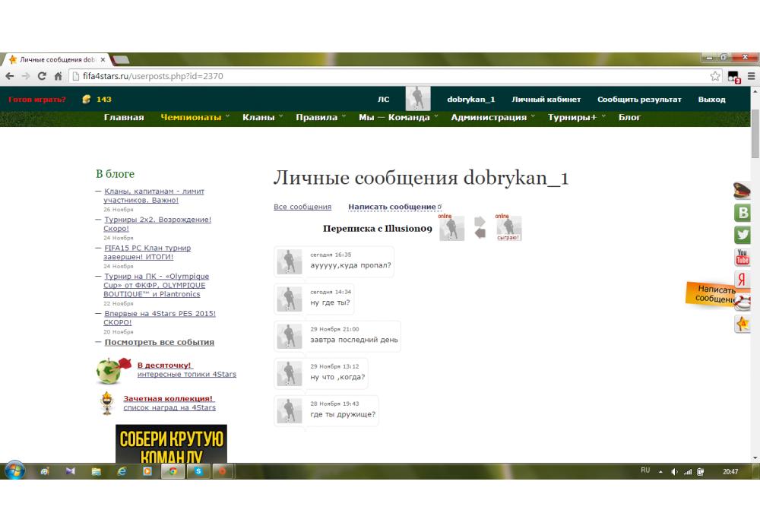This screenshot has height=532, width=760.
Task: Click the Twitter bird sidebar icon
Action: click(x=742, y=236)
